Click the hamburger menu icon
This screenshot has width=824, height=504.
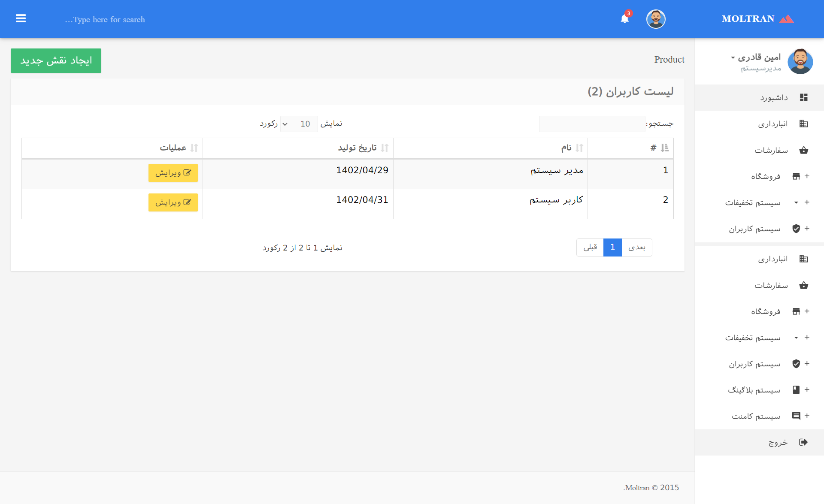[21, 18]
